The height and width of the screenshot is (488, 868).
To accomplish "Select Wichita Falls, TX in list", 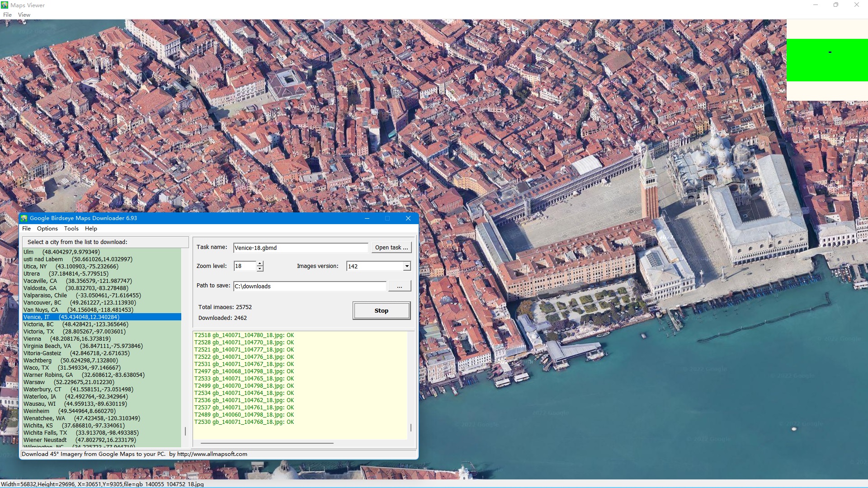I will [x=102, y=433].
